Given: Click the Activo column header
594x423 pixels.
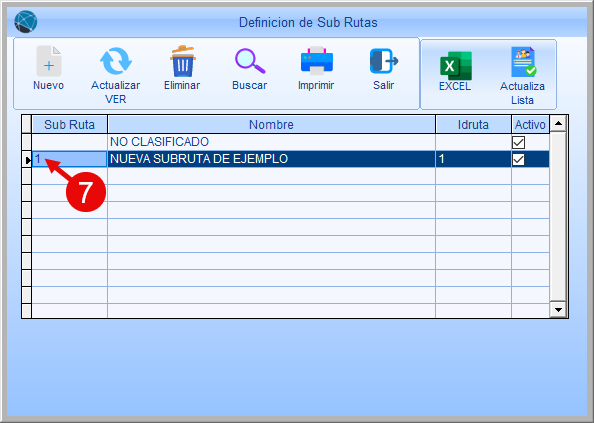Looking at the screenshot, I should [530, 125].
